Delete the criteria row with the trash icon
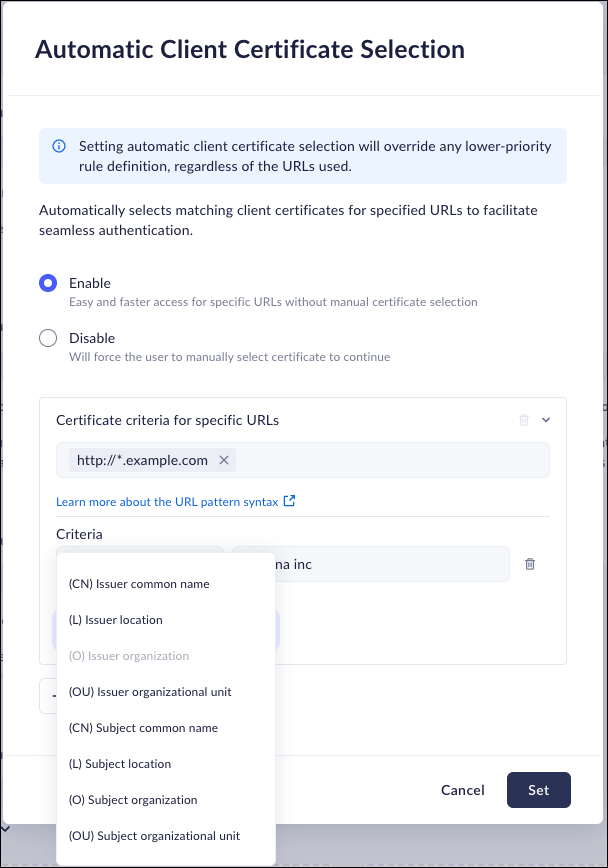 [530, 564]
